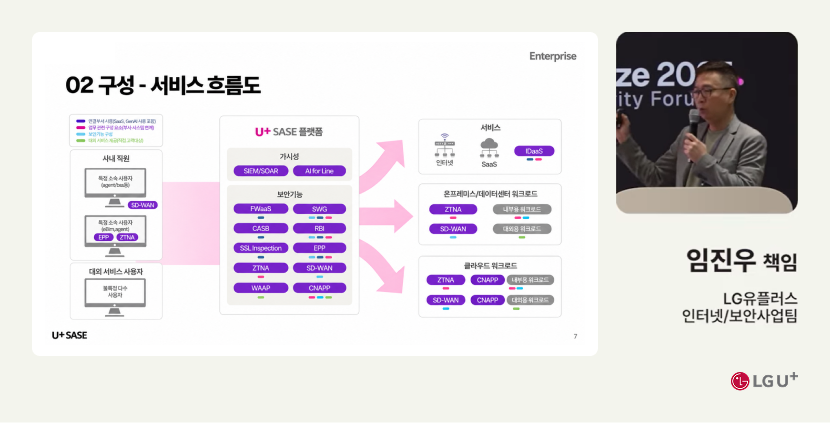The width and height of the screenshot is (830, 423).
Task: Click the '서비스' box heading
Action: 490,128
